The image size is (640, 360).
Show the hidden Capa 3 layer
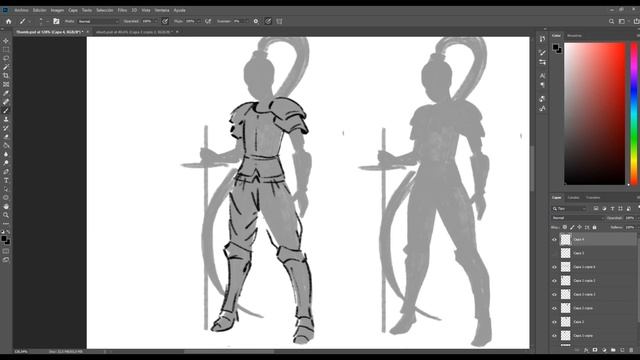(554, 253)
